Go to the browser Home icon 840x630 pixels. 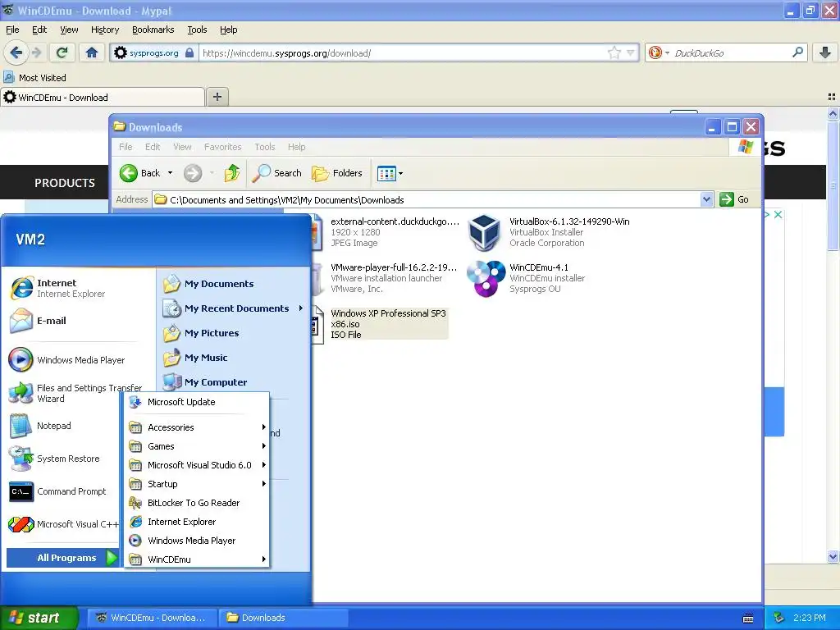click(x=92, y=52)
